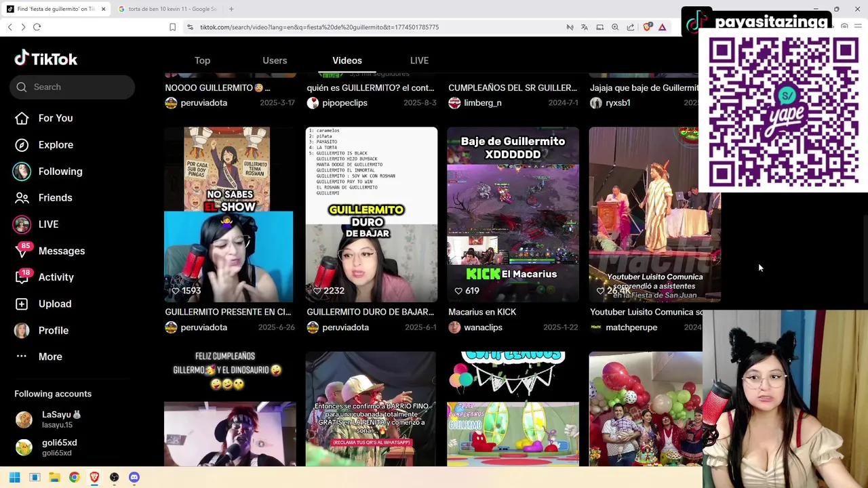868x488 pixels.
Task: Open the LIVE sidebar icon
Action: 22,224
